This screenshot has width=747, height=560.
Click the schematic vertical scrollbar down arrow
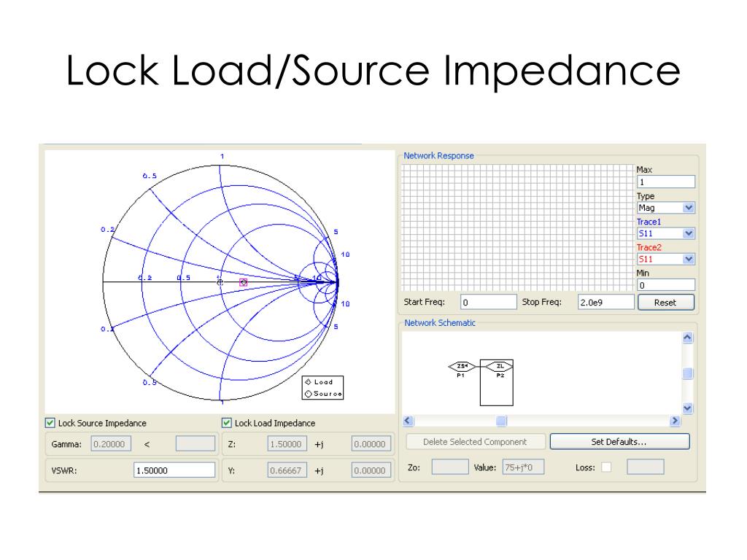pyautogui.click(x=687, y=408)
